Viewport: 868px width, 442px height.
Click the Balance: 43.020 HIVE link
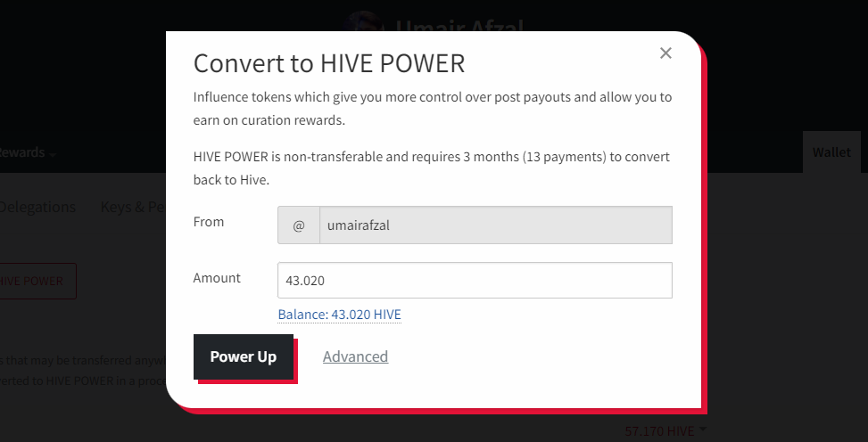point(339,315)
